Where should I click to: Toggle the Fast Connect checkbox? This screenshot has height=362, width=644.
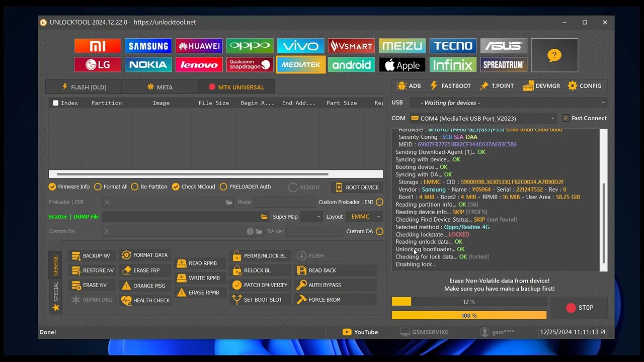pos(584,118)
